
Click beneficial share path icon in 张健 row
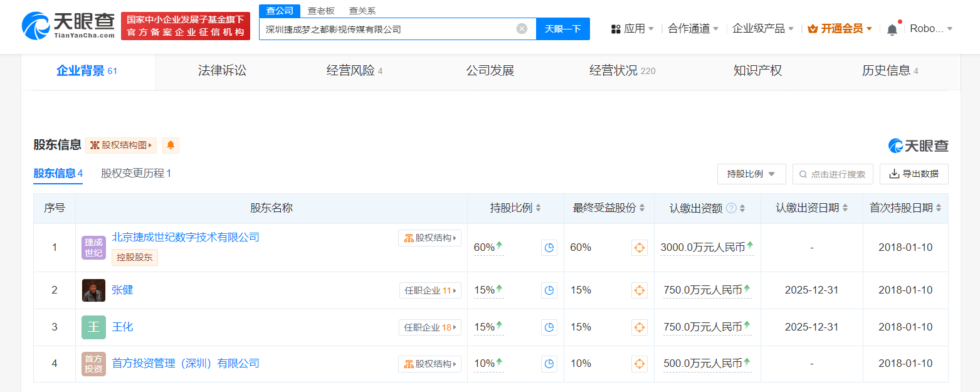click(640, 290)
